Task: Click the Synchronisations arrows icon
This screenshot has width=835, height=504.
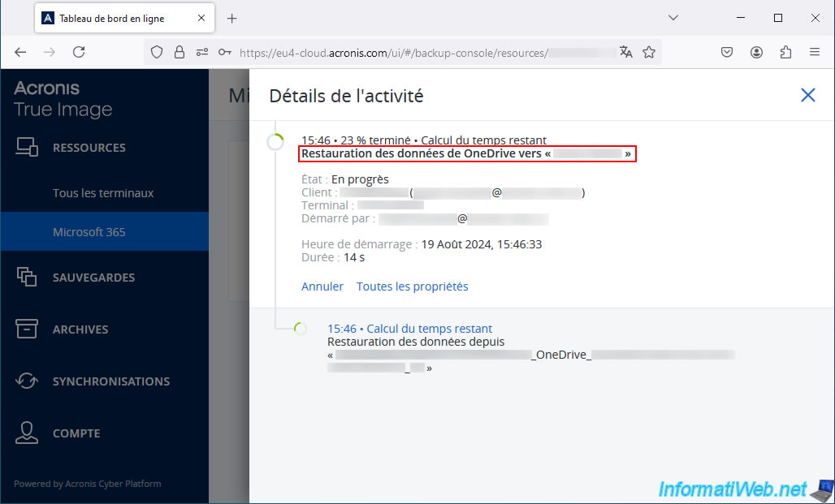Action: pos(27,381)
